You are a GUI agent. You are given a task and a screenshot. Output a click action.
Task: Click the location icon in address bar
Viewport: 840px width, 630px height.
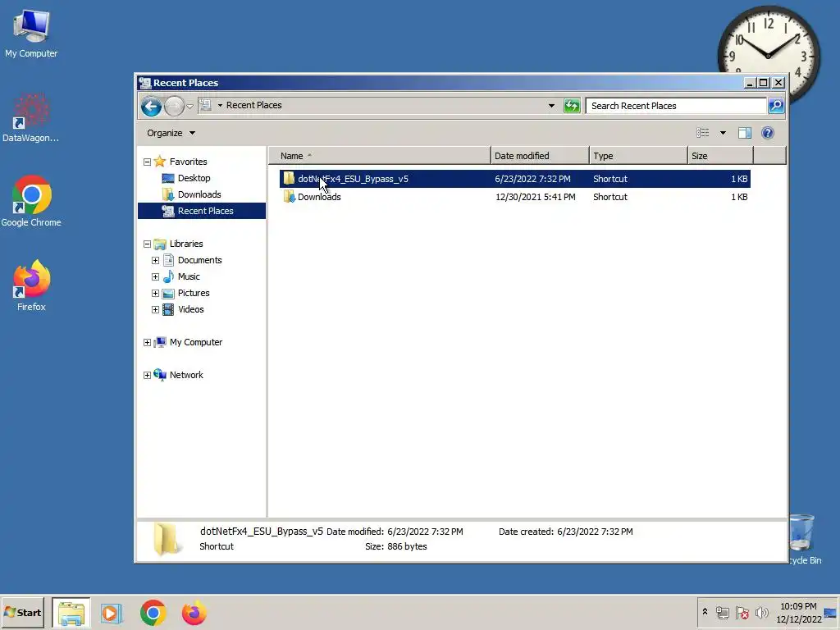(x=205, y=105)
